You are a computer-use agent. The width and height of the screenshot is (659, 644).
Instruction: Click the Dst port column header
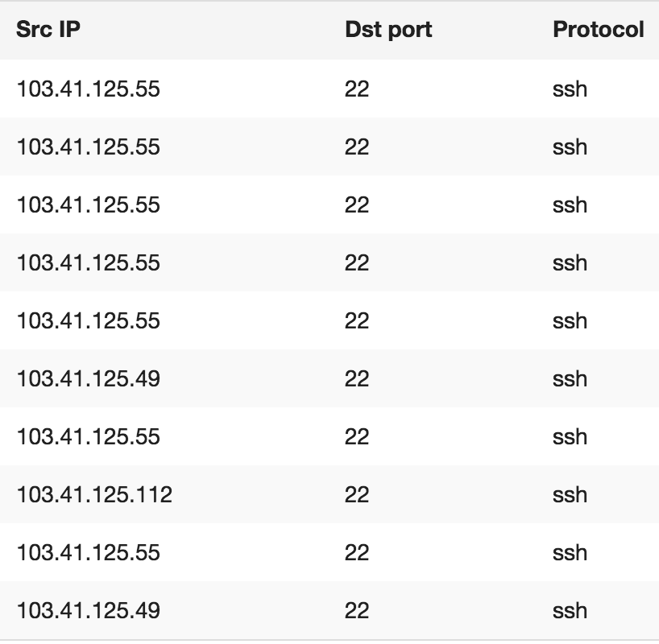[x=388, y=30]
